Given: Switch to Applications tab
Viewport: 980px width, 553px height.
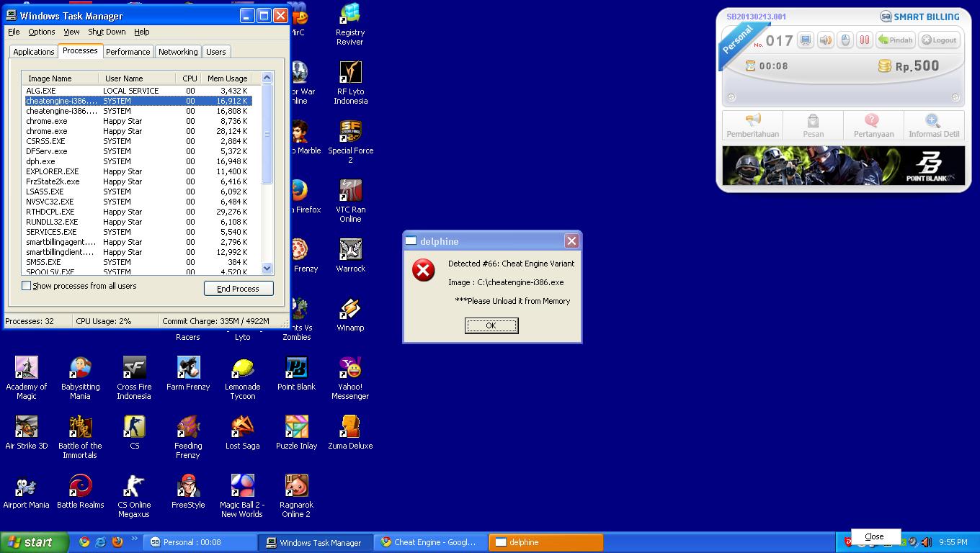Looking at the screenshot, I should [x=33, y=52].
